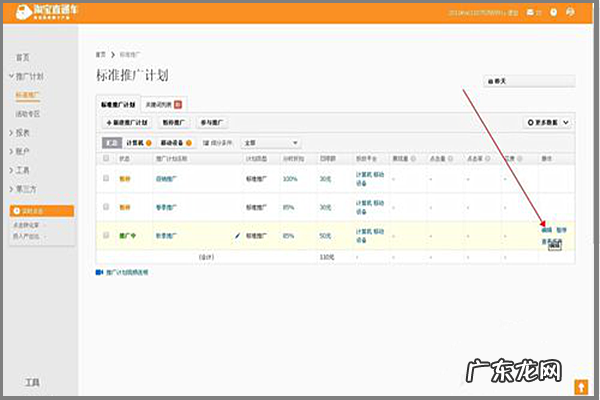Click the rightmost icon in orange header
Image resolution: width=600 pixels, height=400 pixels.
point(570,12)
